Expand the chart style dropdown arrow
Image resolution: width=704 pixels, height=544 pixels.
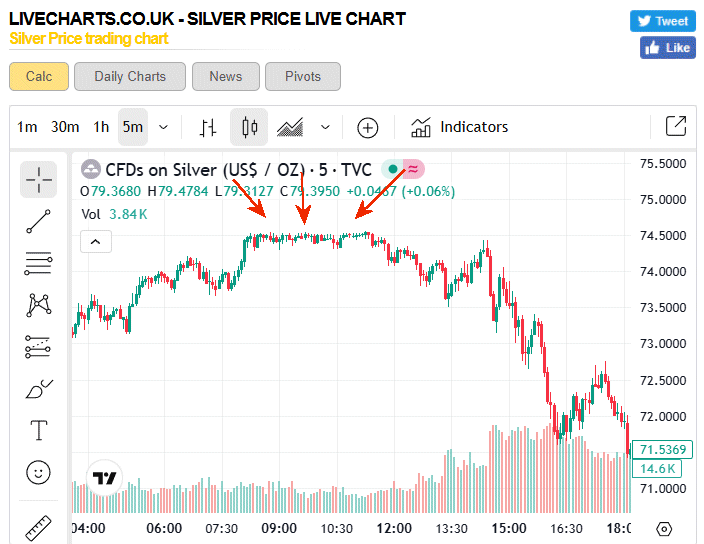[325, 127]
